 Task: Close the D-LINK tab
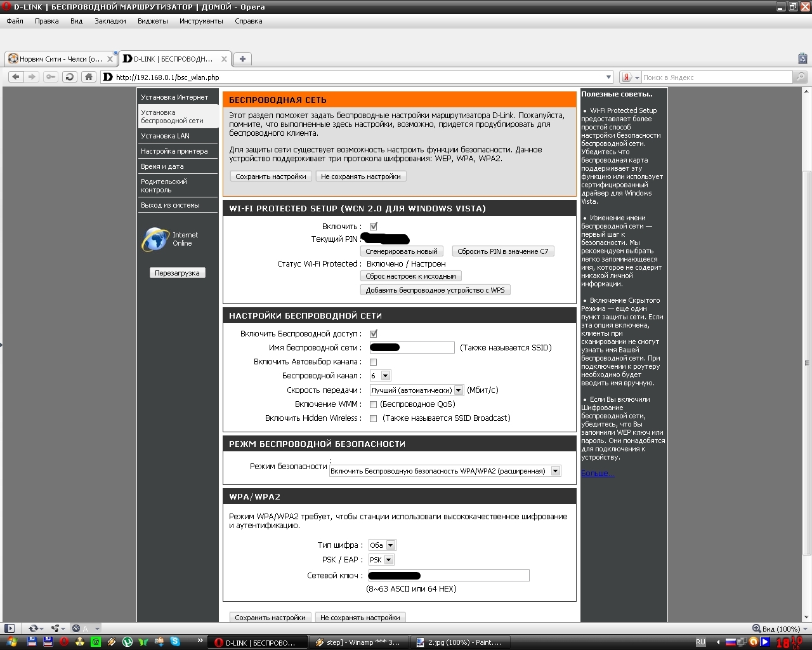[224, 59]
